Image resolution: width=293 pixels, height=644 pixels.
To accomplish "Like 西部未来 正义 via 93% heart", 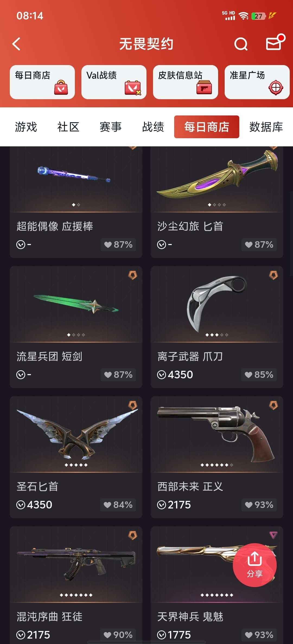I will [259, 505].
